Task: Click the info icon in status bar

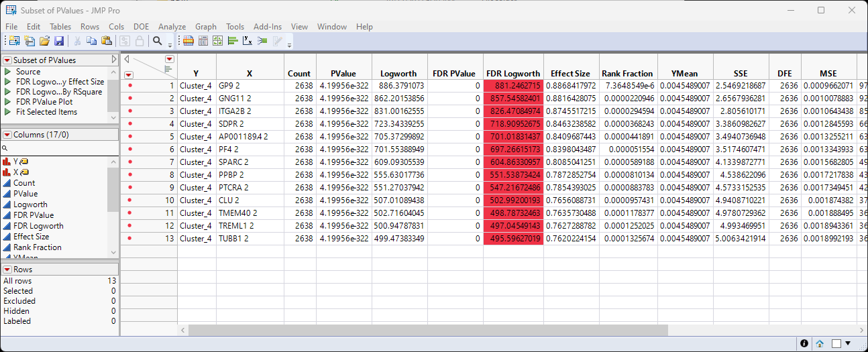Action: coord(804,344)
